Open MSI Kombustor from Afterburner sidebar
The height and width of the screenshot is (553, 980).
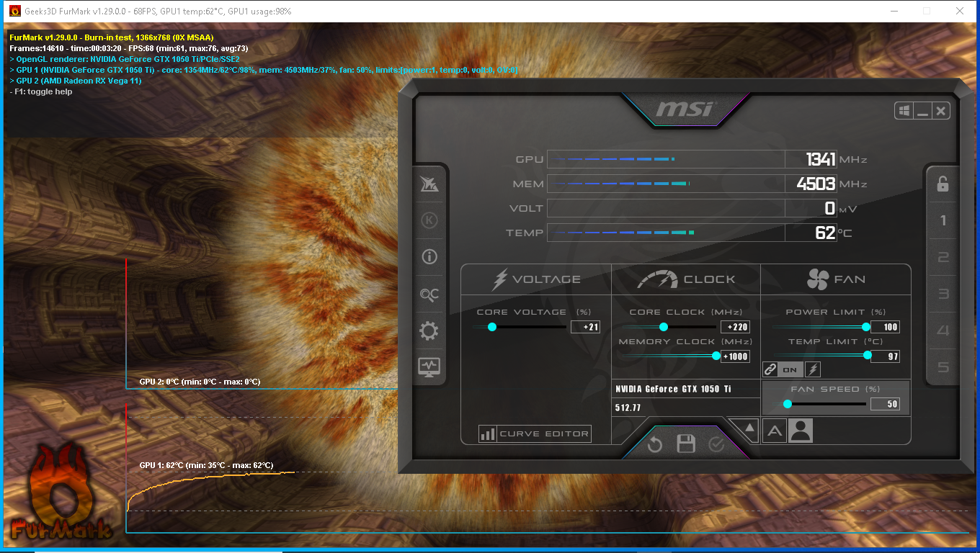(429, 184)
